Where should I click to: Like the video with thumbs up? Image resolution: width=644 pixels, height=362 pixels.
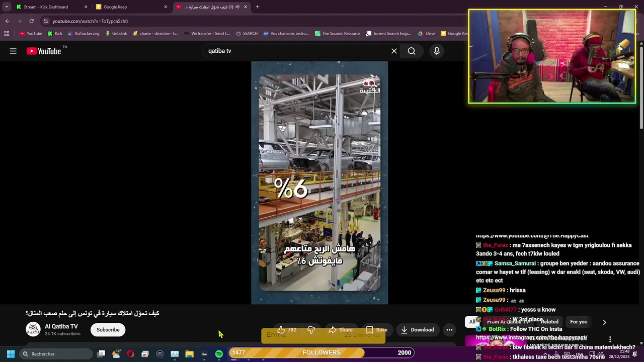[x=287, y=330]
